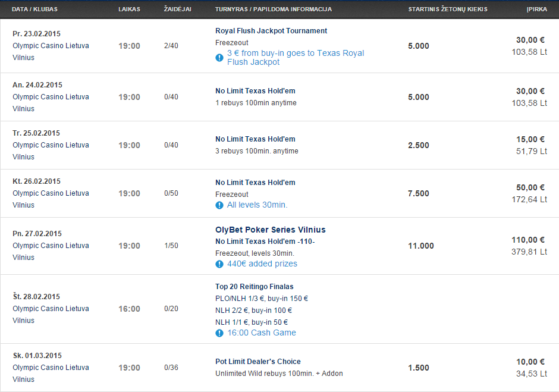Click the 110,00 € buy-in price

pos(528,240)
